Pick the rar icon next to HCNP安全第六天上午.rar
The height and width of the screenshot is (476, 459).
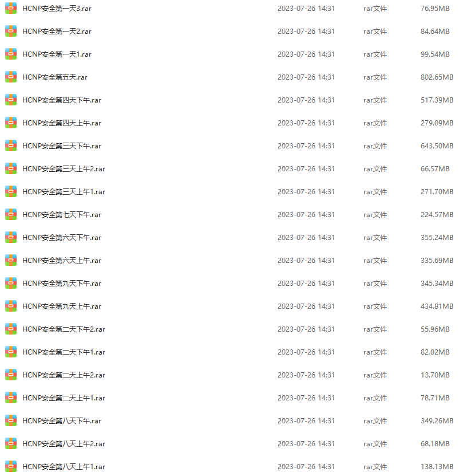(x=11, y=261)
